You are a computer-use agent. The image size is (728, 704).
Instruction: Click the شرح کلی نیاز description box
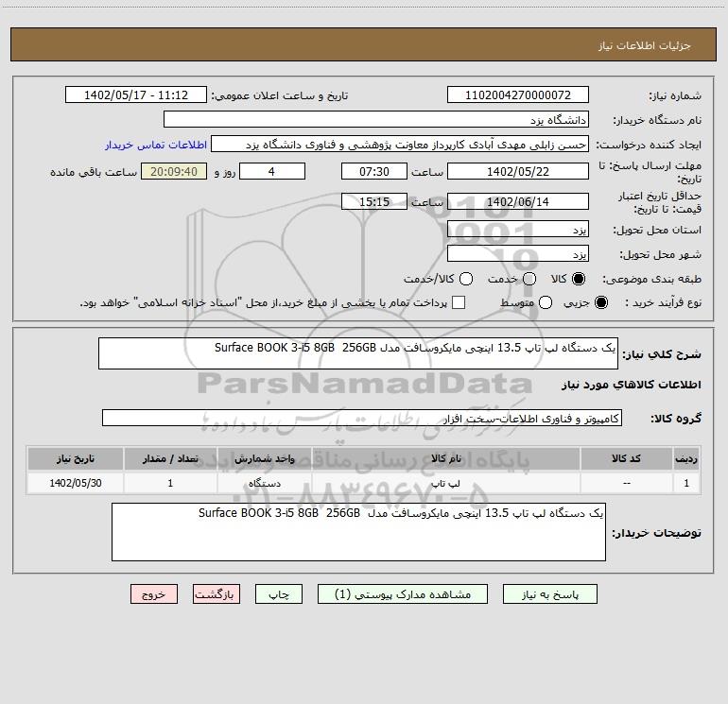[x=358, y=353]
